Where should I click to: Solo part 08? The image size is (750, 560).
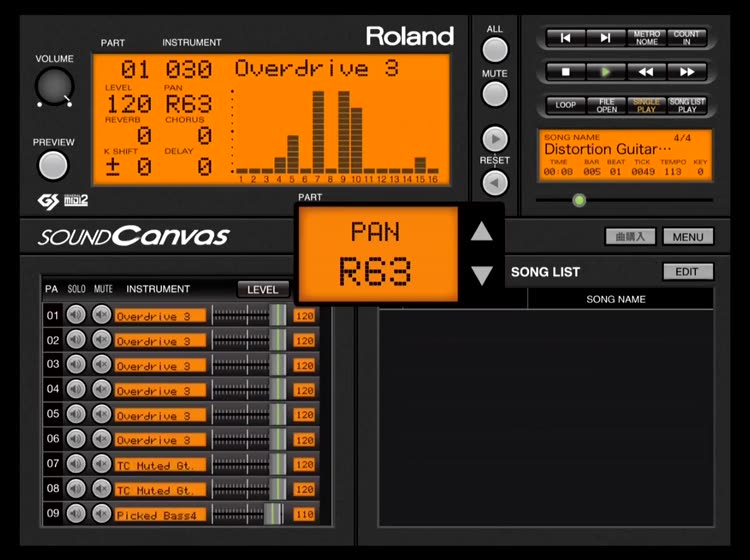[x=76, y=489]
